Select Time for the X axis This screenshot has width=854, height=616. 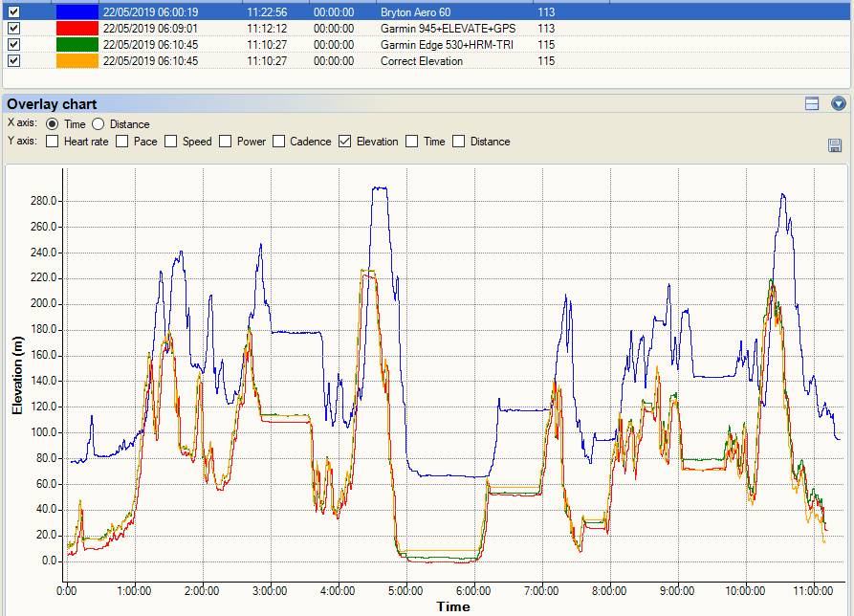pos(53,124)
